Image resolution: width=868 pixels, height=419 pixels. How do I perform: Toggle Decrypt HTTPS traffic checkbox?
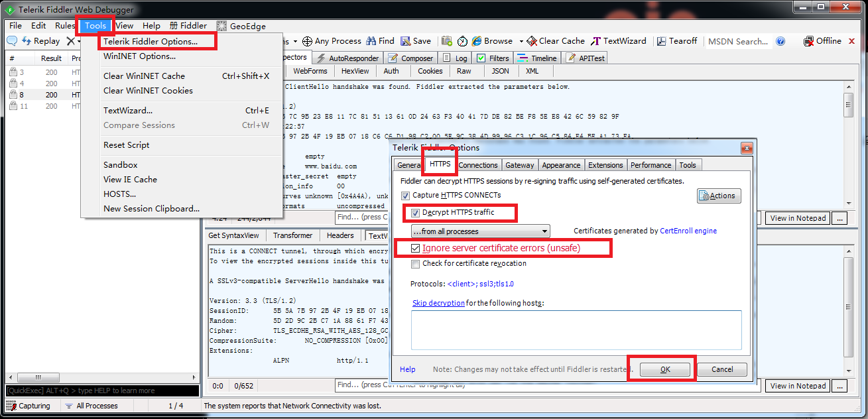point(416,213)
